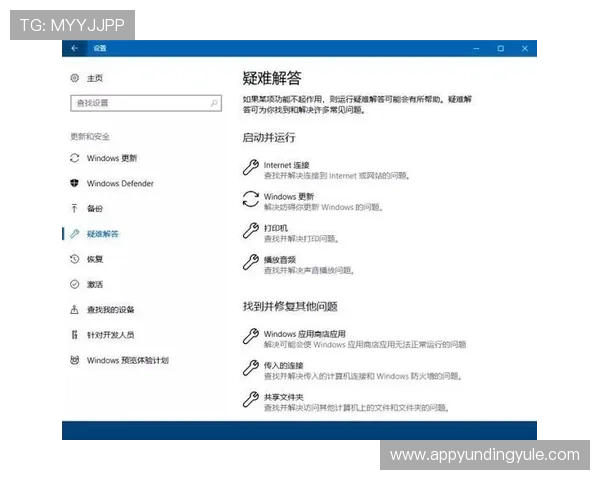The height and width of the screenshot is (480, 600).
Task: Click the 备份 upload arrow icon
Action: click(75, 208)
